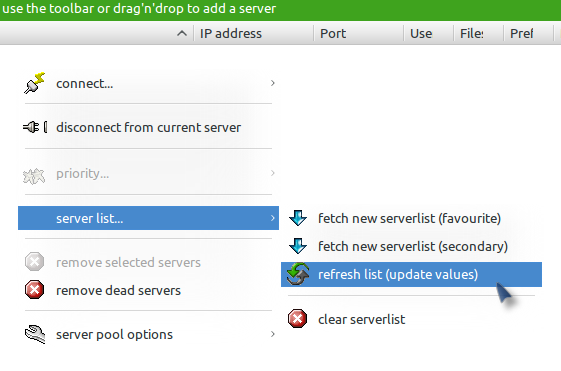Screen dimensions: 561x371
Task: Select the server list... menu entry
Action: tap(148, 218)
